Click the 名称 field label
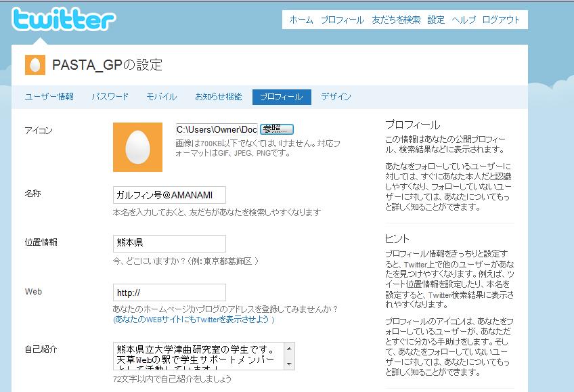The width and height of the screenshot is (574, 392). point(32,193)
